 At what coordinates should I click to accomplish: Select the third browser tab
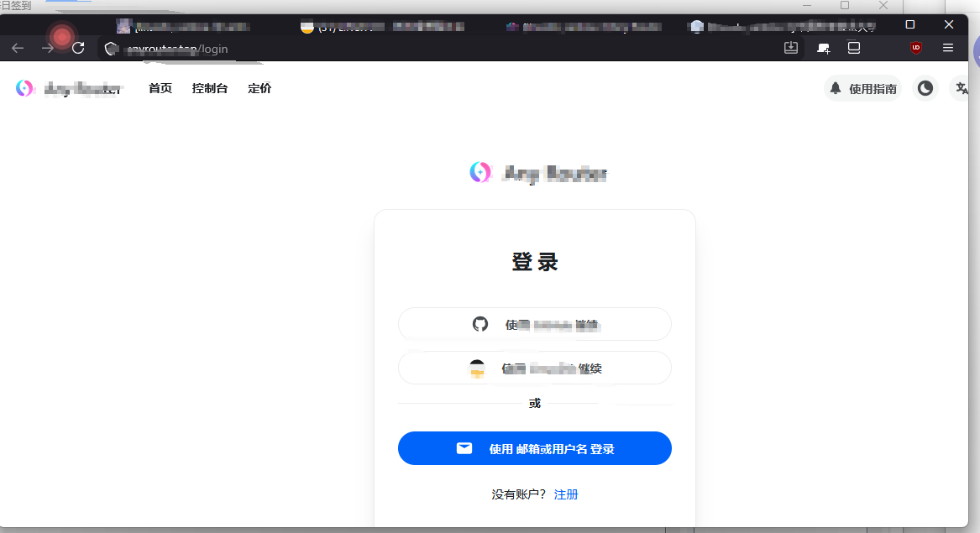(584, 26)
